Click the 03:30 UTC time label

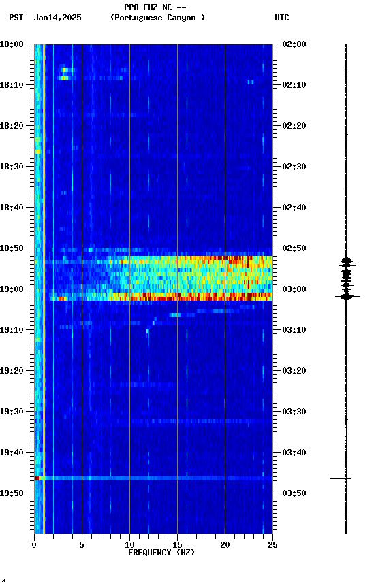pos(294,412)
